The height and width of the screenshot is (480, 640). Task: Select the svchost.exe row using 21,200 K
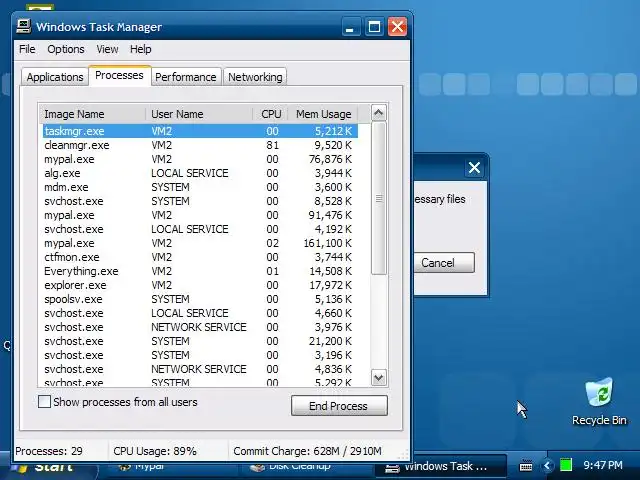(x=200, y=341)
